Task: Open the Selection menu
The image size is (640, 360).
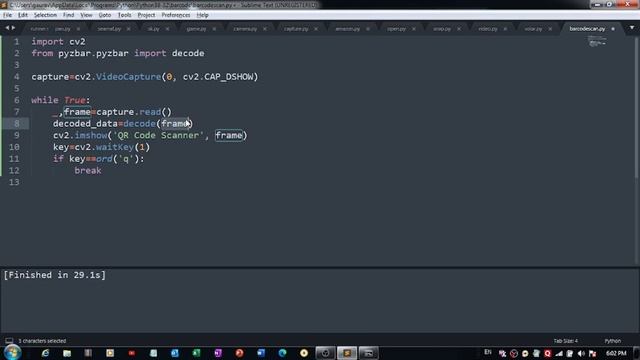Action: pos(45,15)
